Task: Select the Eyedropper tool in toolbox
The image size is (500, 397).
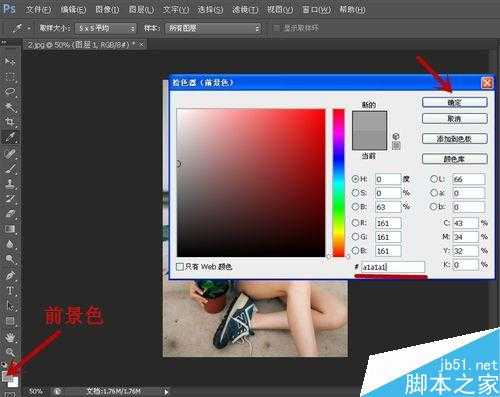Action: point(10,137)
